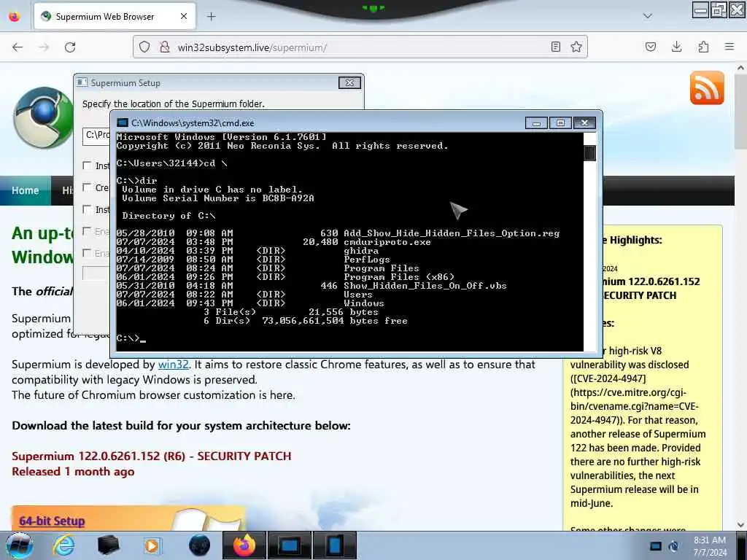Go back with the browser back arrow
Viewport: 747px width, 560px height.
[18, 47]
